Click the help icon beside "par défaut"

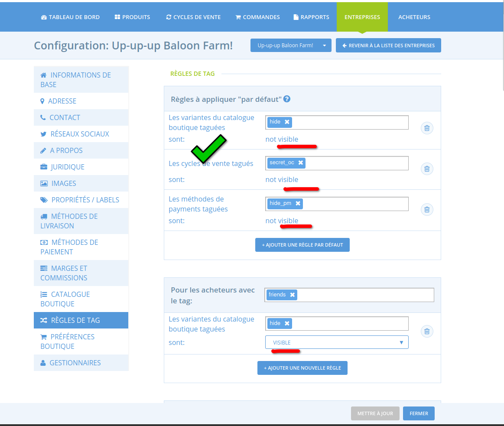287,99
